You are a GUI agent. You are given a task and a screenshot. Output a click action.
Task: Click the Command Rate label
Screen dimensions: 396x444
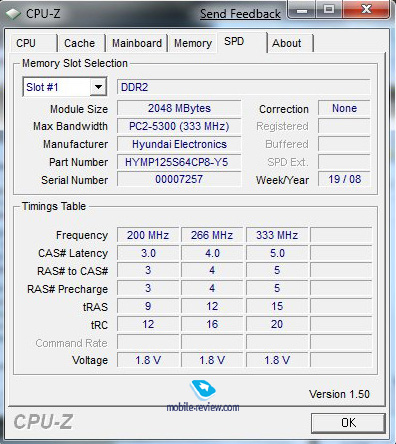click(x=71, y=343)
